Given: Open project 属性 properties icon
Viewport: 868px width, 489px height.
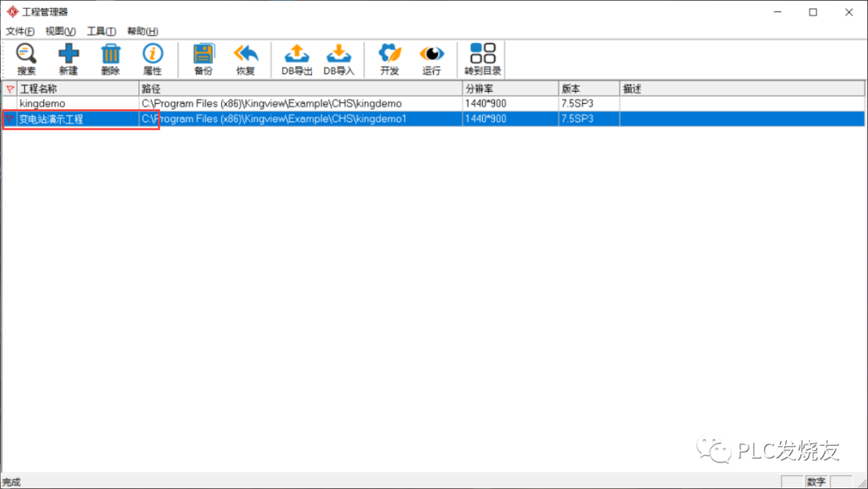Looking at the screenshot, I should pyautogui.click(x=153, y=58).
